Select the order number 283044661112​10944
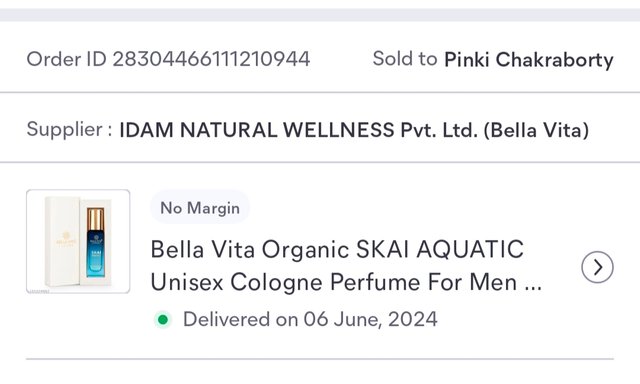Image resolution: width=640 pixels, height=384 pixels. coord(211,59)
